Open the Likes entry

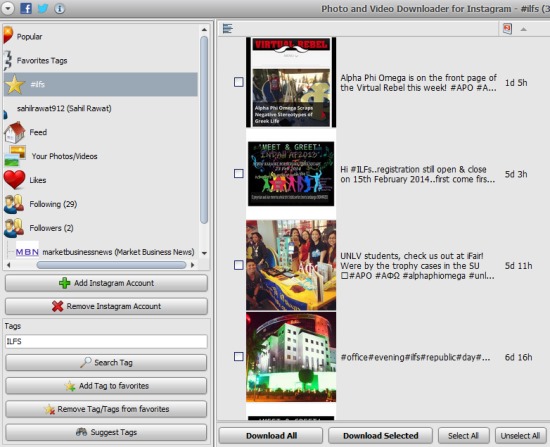pyautogui.click(x=38, y=180)
